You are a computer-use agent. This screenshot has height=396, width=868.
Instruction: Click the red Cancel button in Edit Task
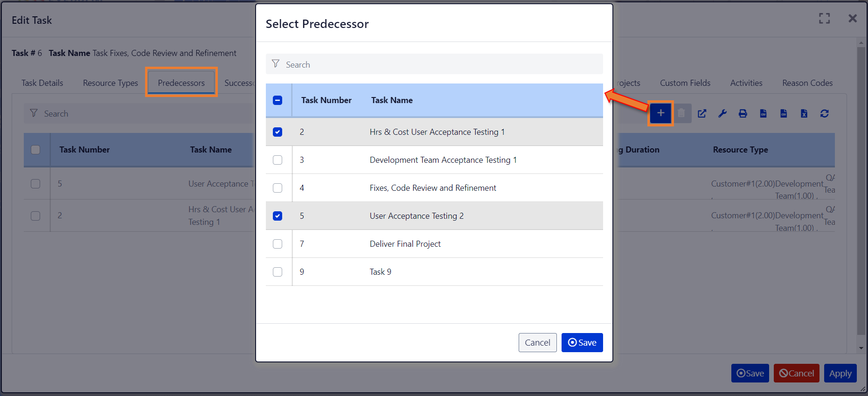(x=797, y=373)
